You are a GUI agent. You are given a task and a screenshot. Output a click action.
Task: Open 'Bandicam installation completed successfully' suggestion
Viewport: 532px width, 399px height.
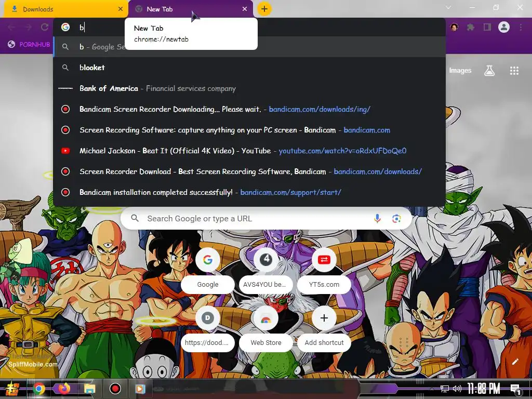[x=249, y=192]
